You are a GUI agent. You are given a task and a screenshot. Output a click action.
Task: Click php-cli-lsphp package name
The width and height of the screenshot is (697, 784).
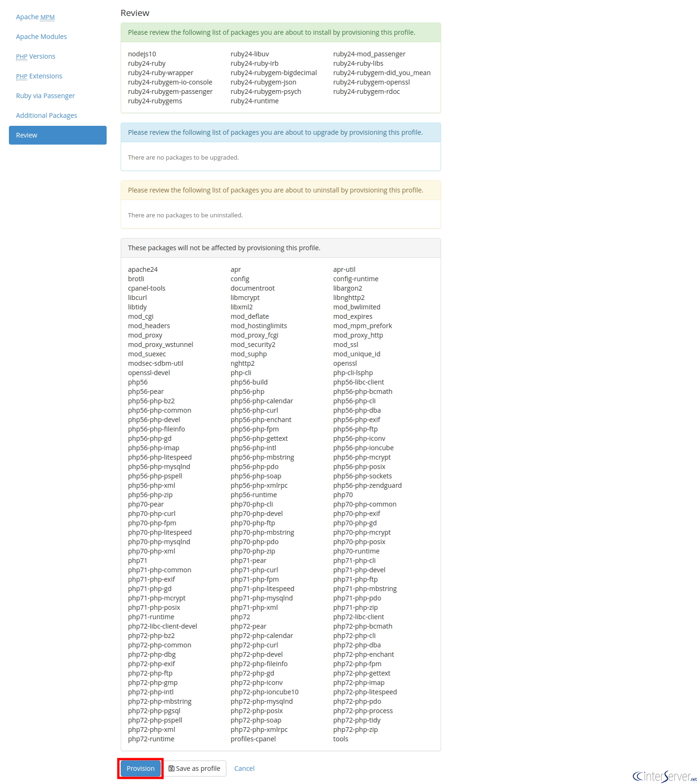[353, 373]
